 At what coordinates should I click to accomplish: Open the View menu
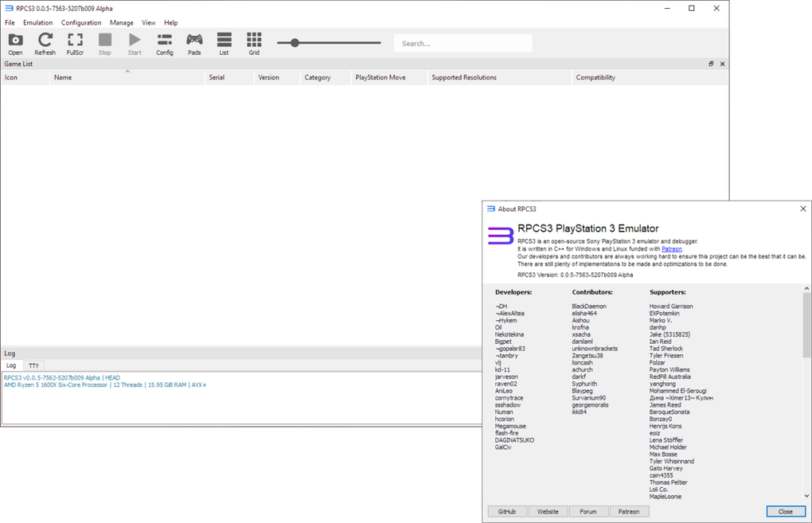(149, 23)
